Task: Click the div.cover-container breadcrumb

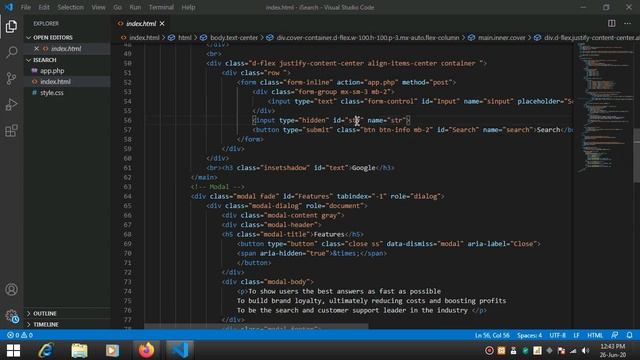Action: pyautogui.click(x=368, y=38)
